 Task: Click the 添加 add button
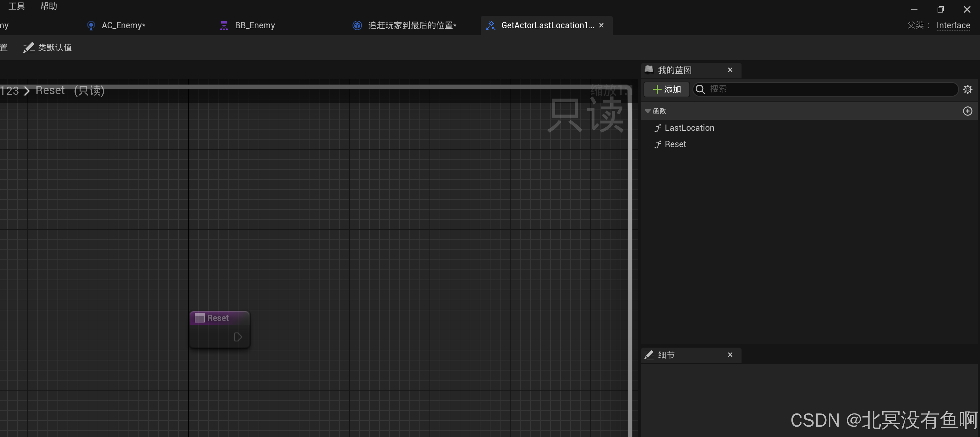(666, 89)
